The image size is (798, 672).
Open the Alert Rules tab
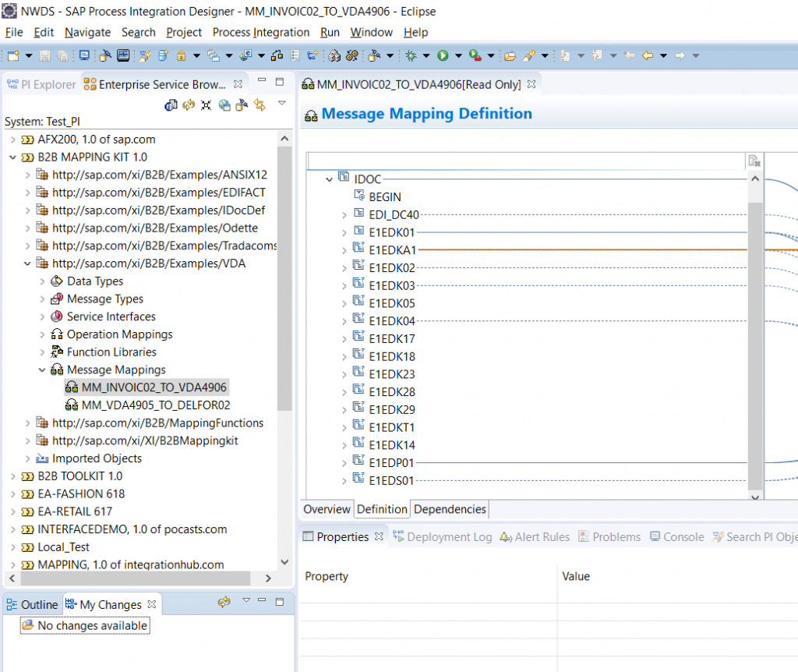[535, 536]
